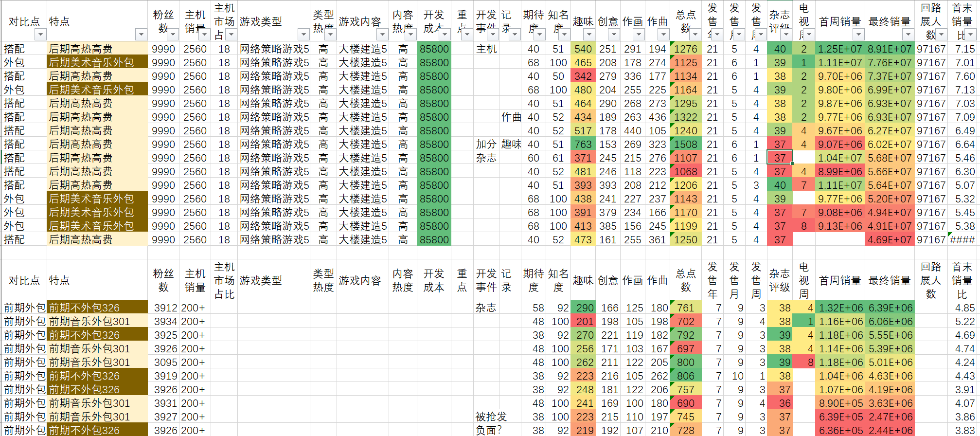Open the 最终销量 filter dropdown

click(908, 35)
